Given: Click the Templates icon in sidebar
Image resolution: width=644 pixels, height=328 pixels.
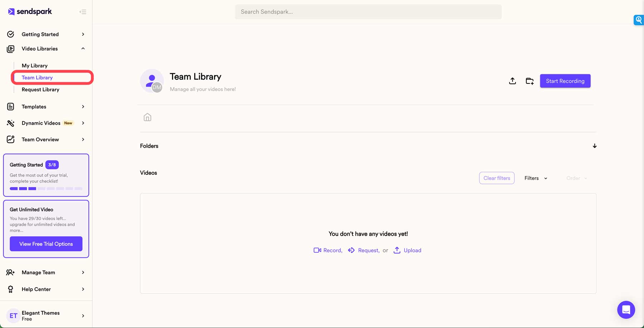Looking at the screenshot, I should 10,106.
